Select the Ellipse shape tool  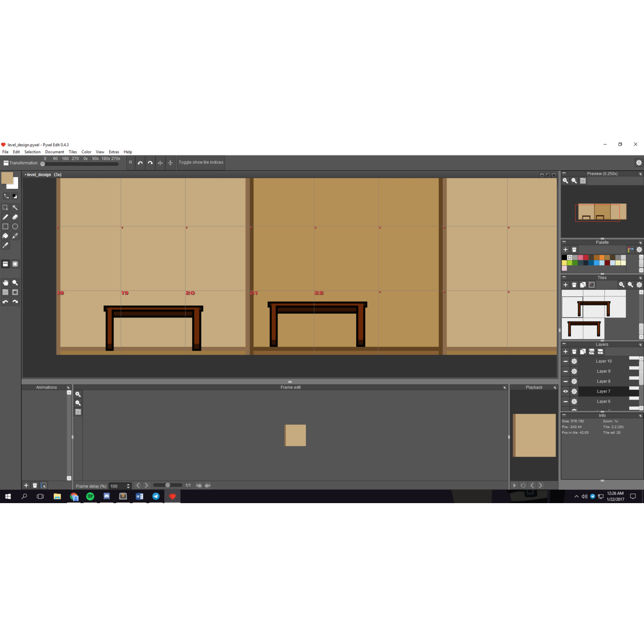point(15,226)
